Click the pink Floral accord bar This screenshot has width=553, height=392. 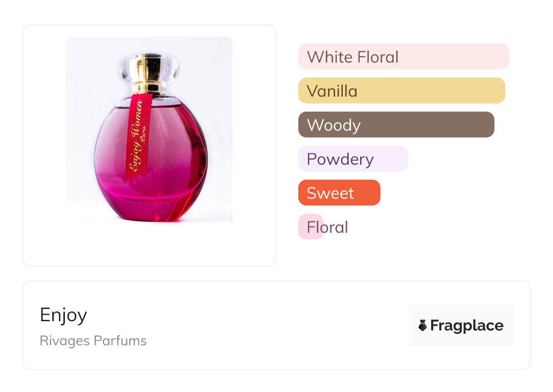(x=311, y=227)
